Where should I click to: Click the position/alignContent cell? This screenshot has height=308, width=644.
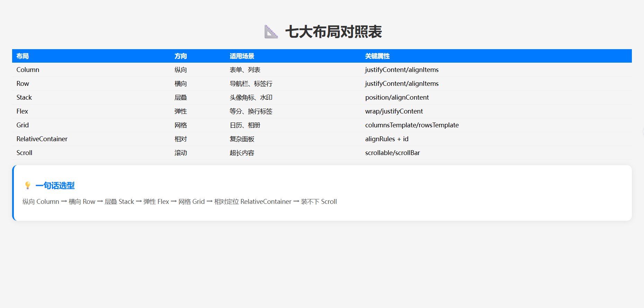(x=397, y=97)
